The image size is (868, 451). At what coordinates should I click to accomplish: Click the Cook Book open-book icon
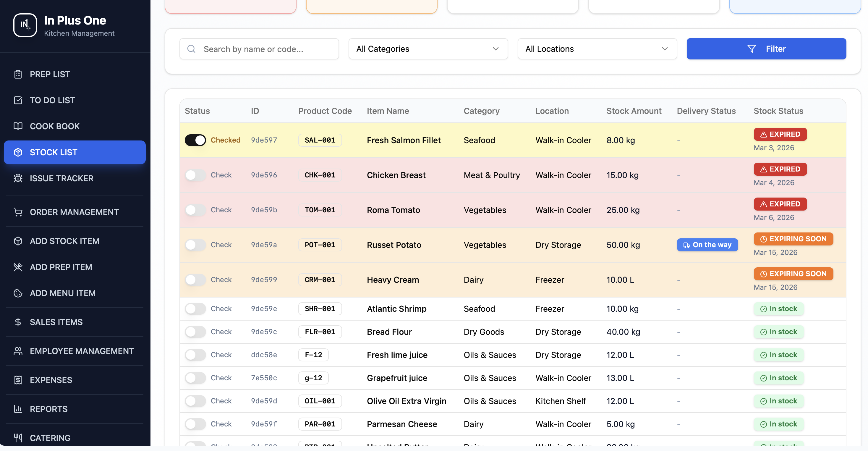[18, 126]
